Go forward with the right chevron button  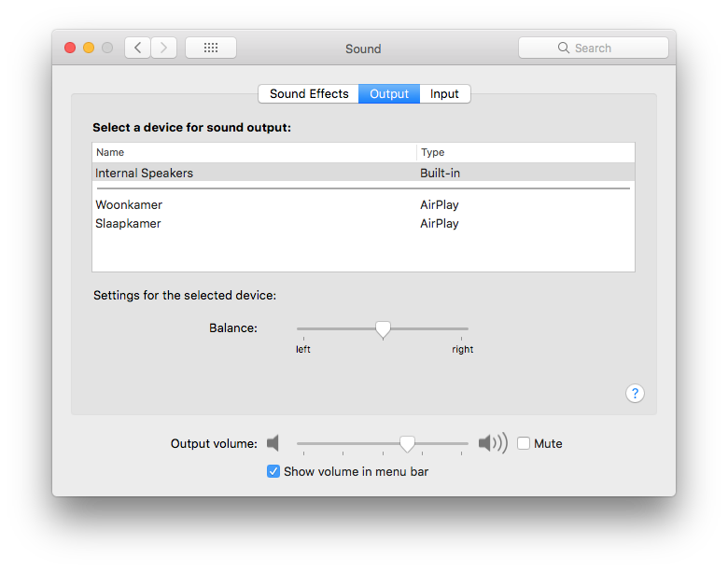point(164,48)
